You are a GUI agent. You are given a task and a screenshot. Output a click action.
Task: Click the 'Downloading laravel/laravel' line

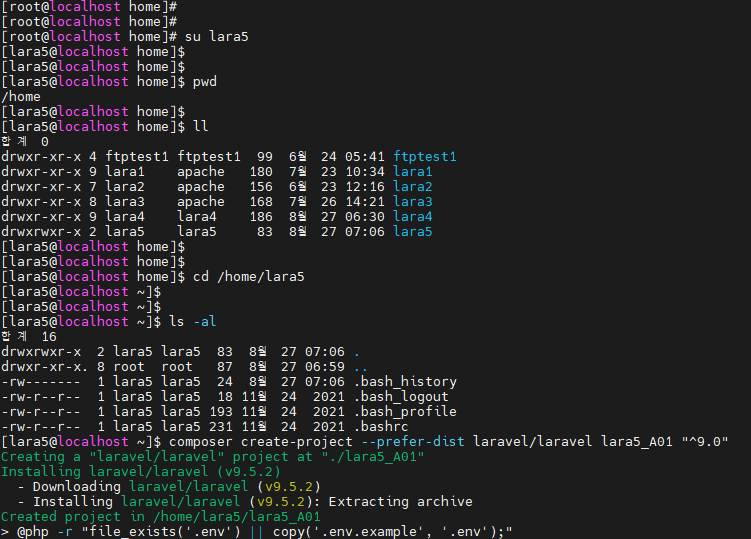click(x=169, y=487)
